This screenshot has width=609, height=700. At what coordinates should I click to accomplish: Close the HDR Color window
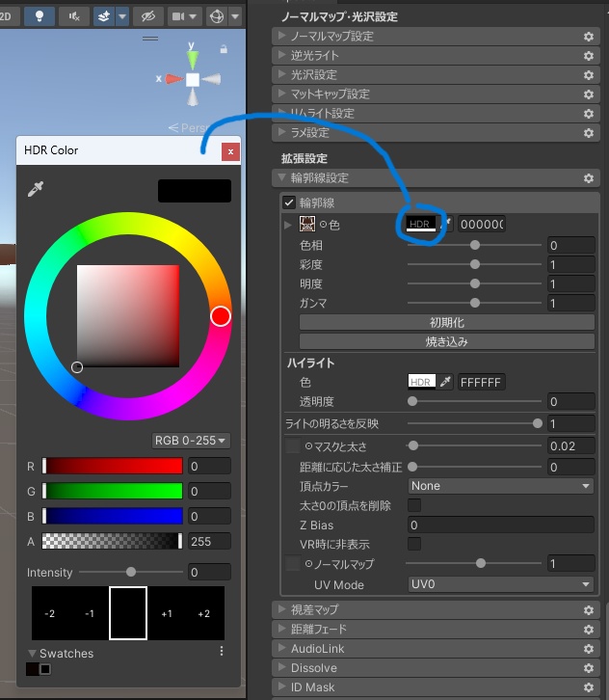(230, 151)
